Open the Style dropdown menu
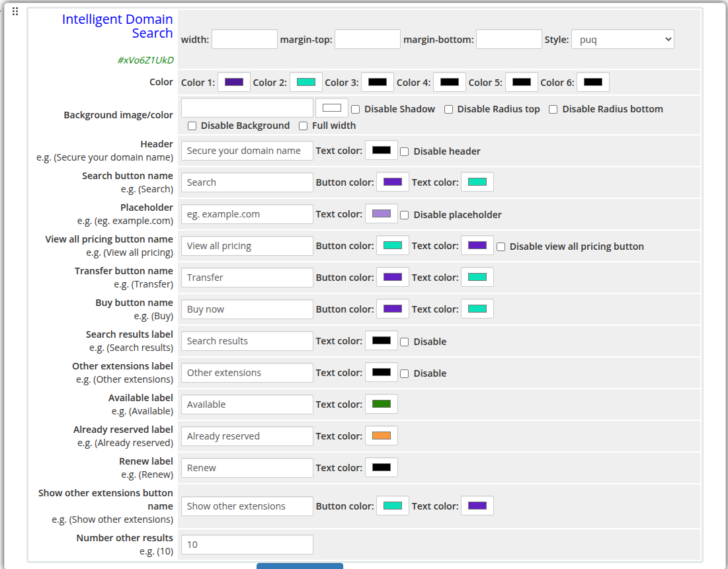The image size is (728, 569). (622, 38)
